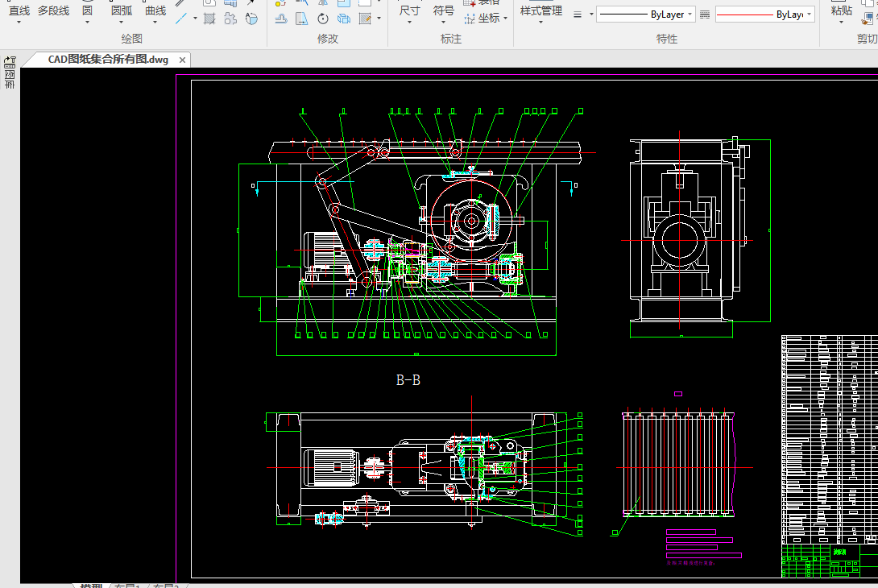Switch to the CAD图纸集合所有图.dwg tab
This screenshot has width=878, height=588.
tap(108, 60)
